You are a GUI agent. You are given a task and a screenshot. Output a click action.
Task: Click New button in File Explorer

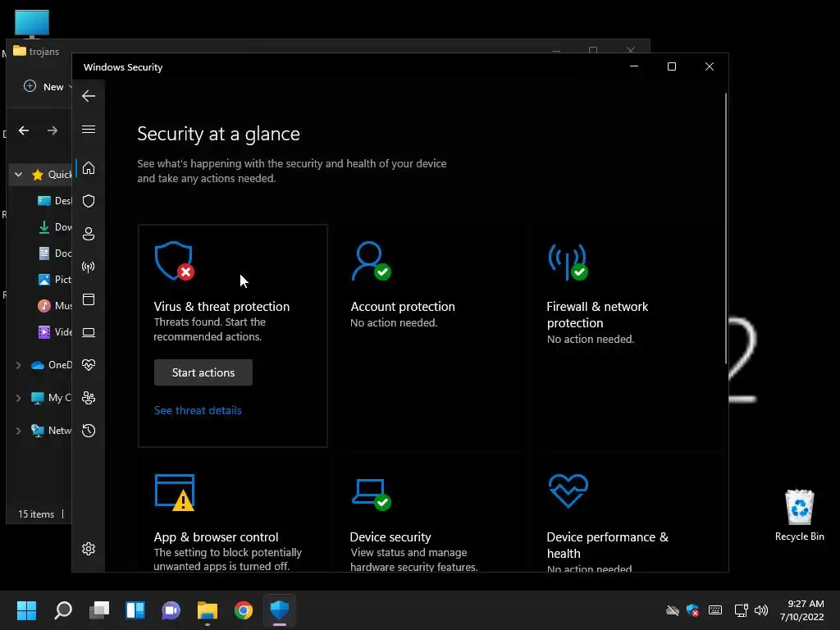coord(46,86)
